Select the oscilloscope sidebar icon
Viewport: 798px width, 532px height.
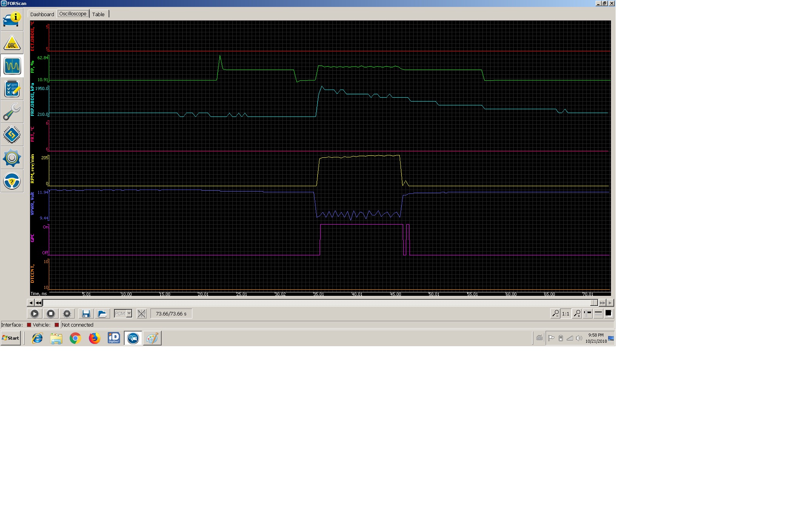[12, 66]
